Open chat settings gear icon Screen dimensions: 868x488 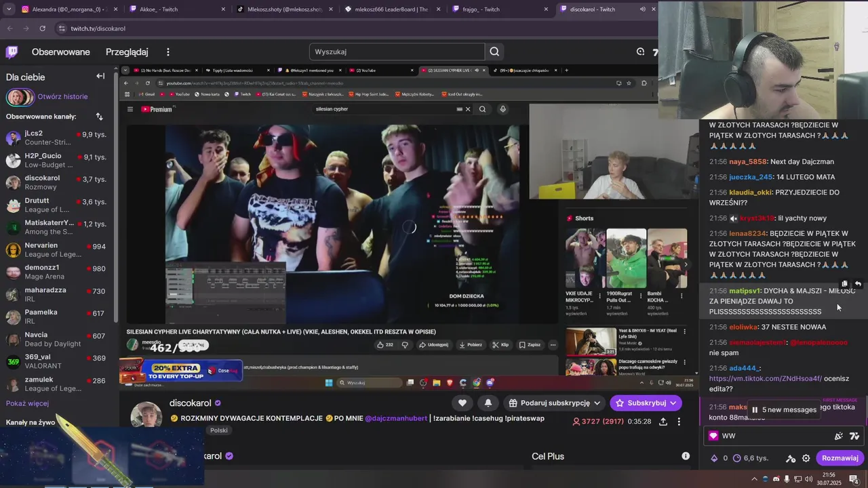[806, 458]
